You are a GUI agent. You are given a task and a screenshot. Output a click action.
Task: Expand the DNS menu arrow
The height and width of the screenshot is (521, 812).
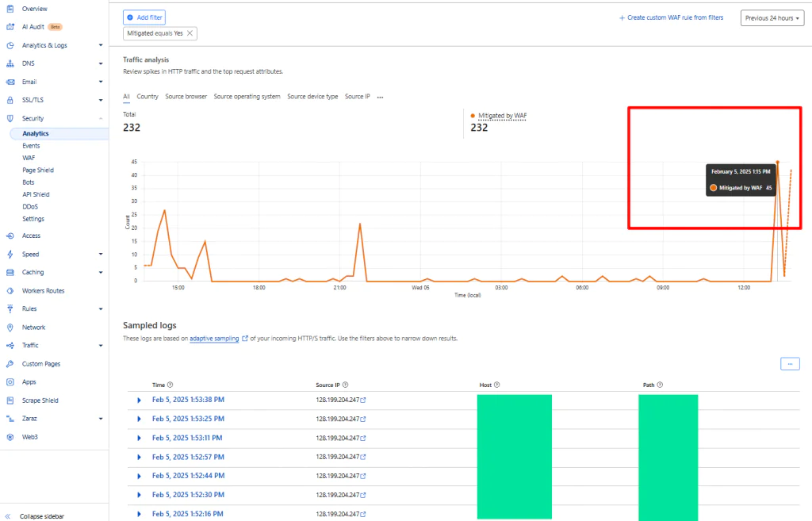[x=101, y=63]
